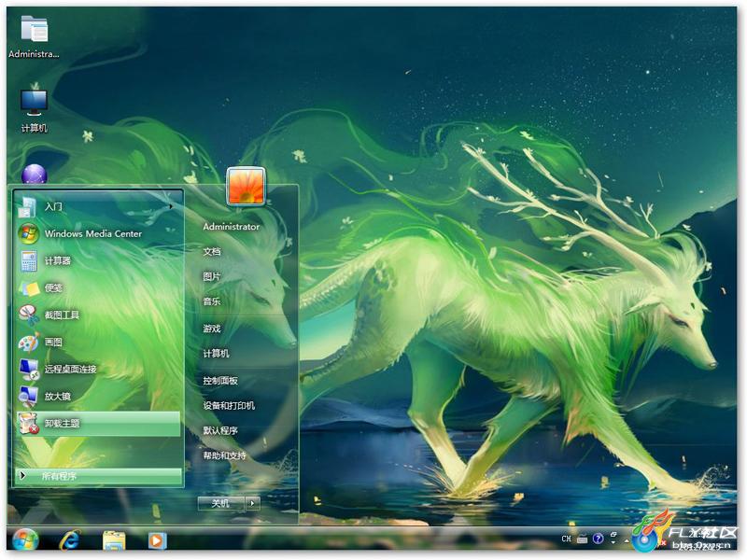
Task: Select the 计算机 desktop icon
Action: pos(34,108)
